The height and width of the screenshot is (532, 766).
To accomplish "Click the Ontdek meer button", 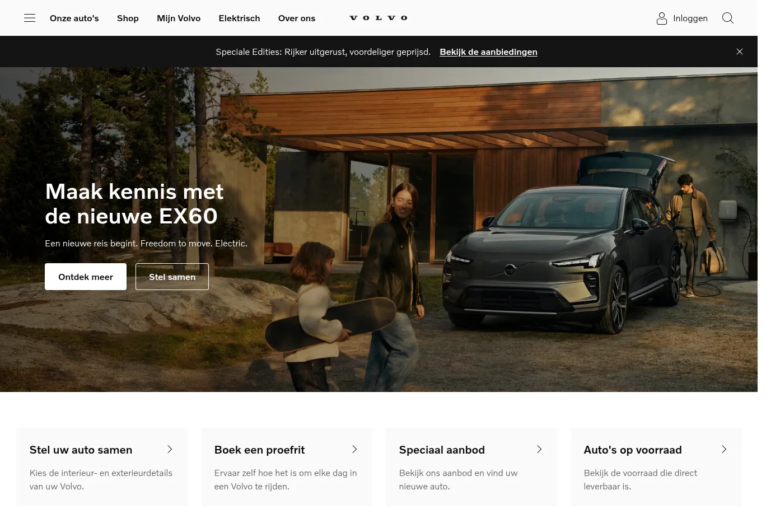I will (86, 277).
